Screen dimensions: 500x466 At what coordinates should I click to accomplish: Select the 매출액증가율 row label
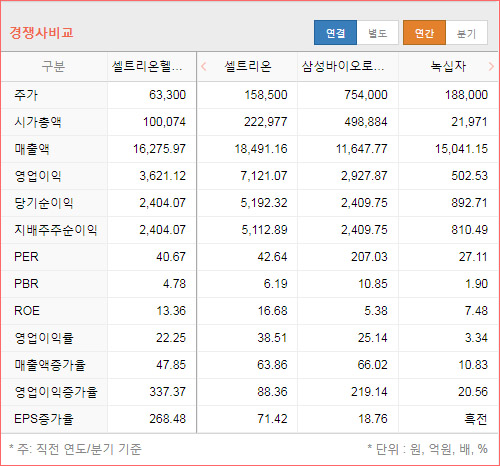[x=50, y=365]
